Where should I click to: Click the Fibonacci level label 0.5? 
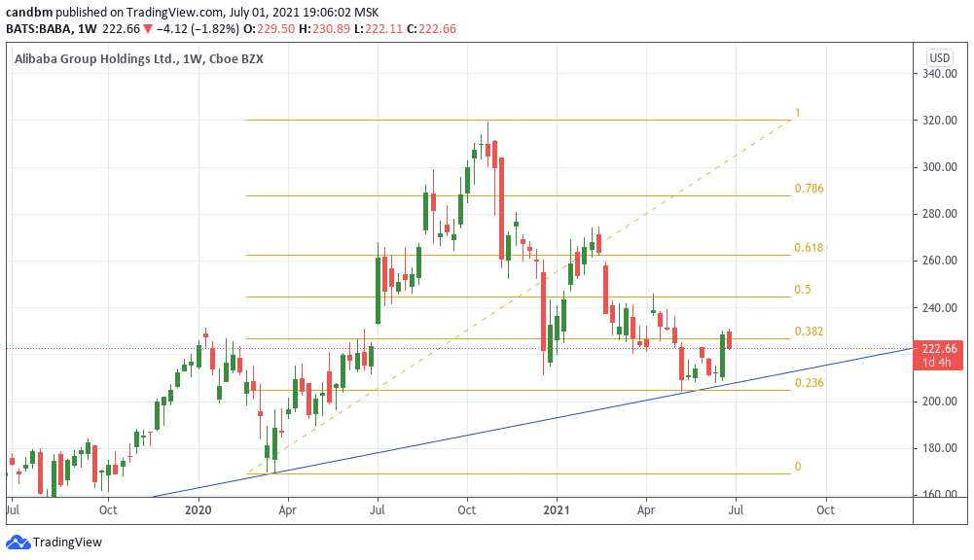coord(803,290)
